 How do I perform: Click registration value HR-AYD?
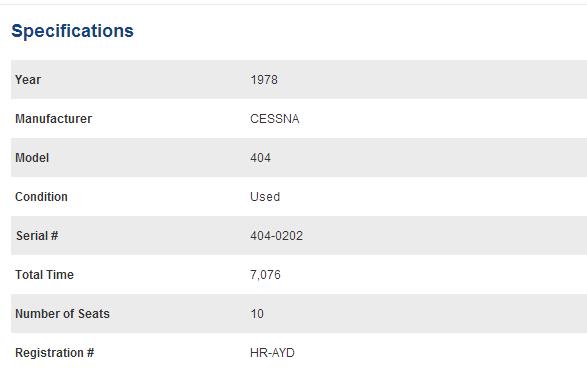[272, 353]
